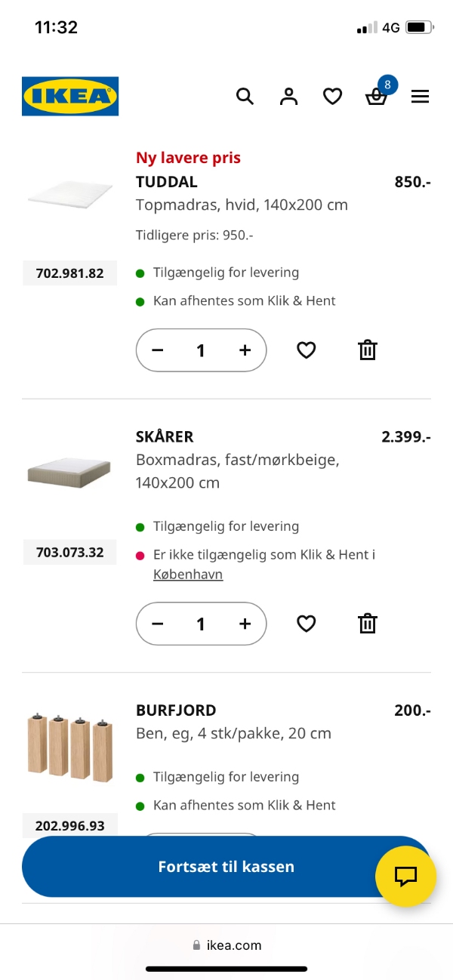Image resolution: width=453 pixels, height=980 pixels.
Task: Open the ikea.com address bar
Action: pyautogui.click(x=226, y=945)
